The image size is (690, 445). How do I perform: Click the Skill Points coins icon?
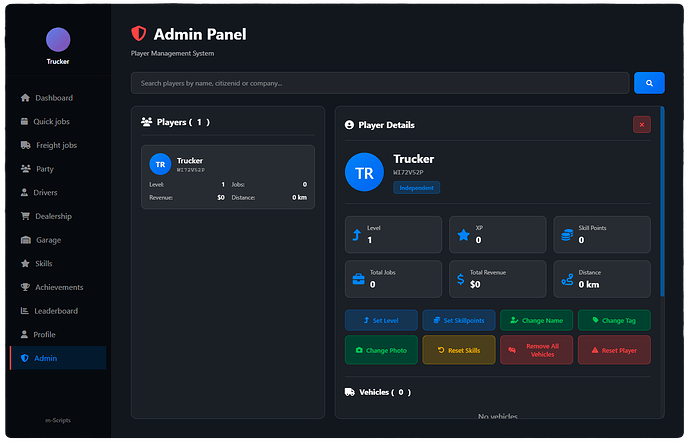pos(567,235)
